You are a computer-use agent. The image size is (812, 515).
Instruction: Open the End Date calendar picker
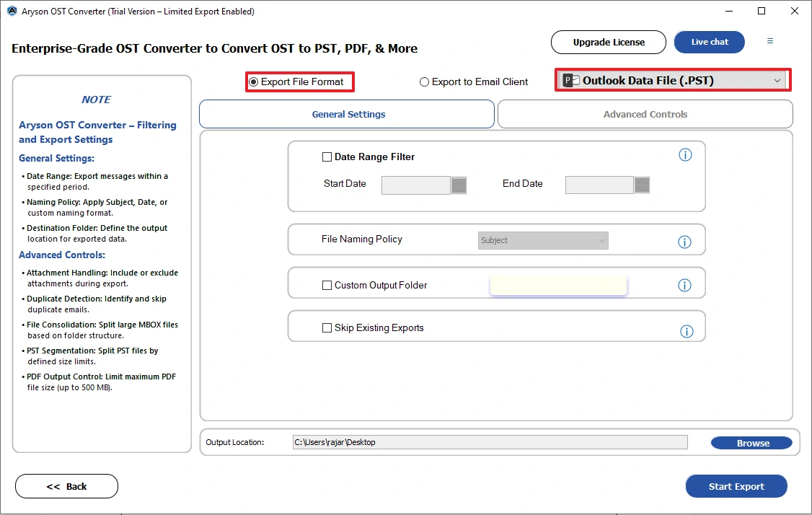tap(642, 185)
